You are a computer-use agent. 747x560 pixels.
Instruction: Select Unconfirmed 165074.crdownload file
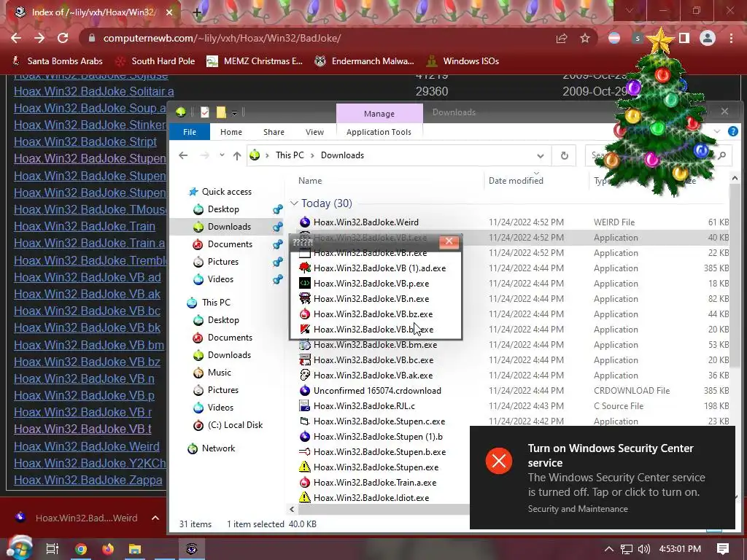coord(377,391)
